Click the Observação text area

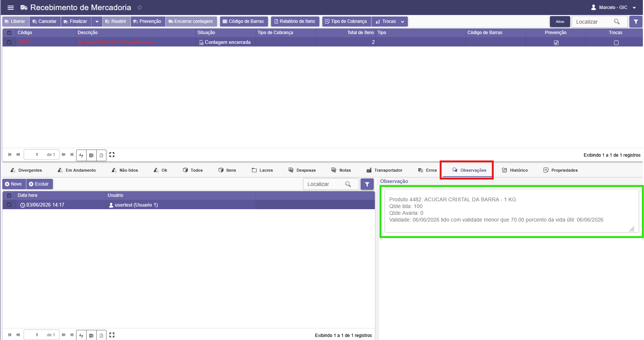point(512,211)
